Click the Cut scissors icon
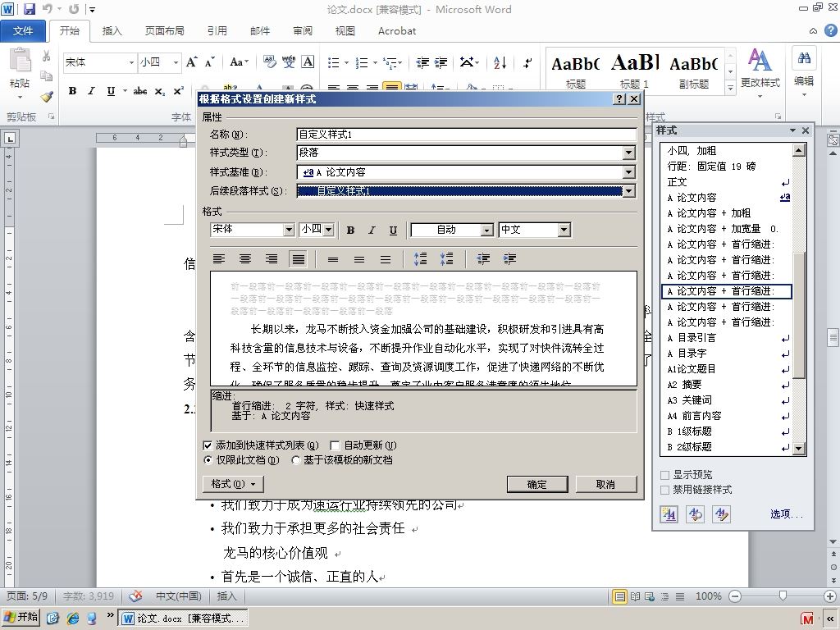This screenshot has width=840, height=630. (47, 56)
